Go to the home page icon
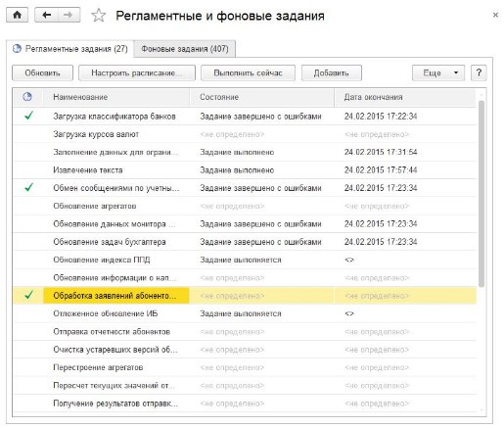This screenshot has height=428, width=504. (17, 15)
